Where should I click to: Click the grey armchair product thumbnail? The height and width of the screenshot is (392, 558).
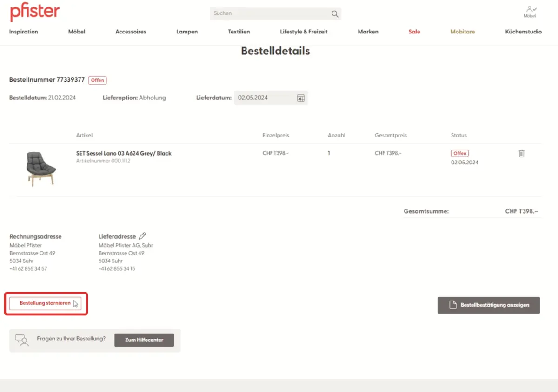tap(40, 169)
